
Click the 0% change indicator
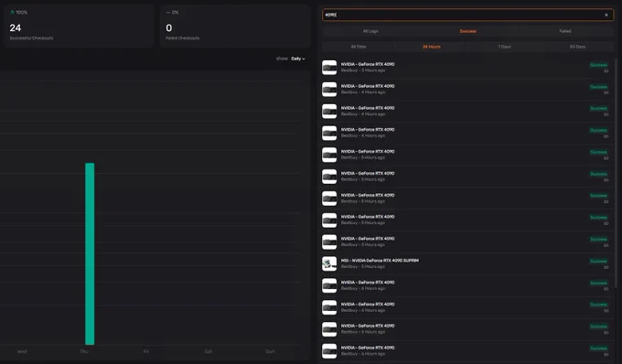click(x=172, y=12)
